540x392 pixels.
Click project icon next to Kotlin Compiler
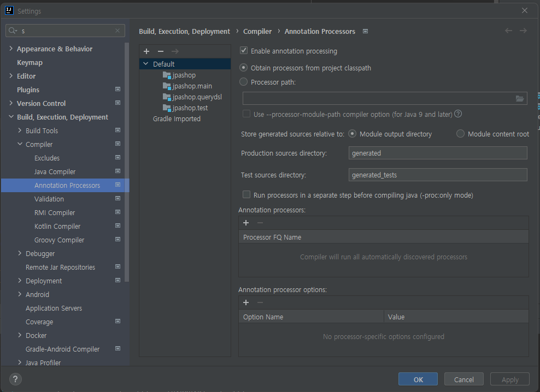pos(118,226)
